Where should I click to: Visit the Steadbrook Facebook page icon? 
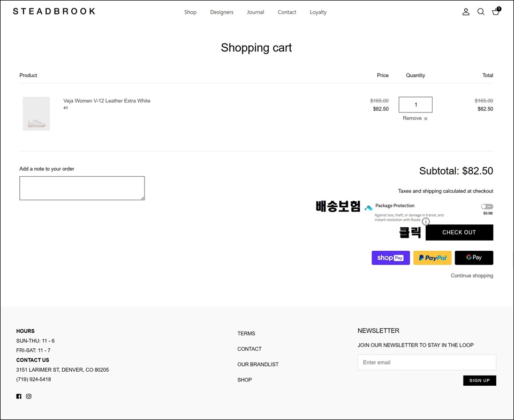coord(19,396)
